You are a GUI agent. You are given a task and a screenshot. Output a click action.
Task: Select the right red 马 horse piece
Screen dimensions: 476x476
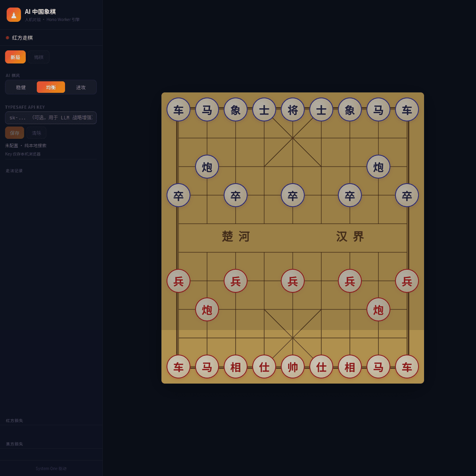(x=378, y=367)
